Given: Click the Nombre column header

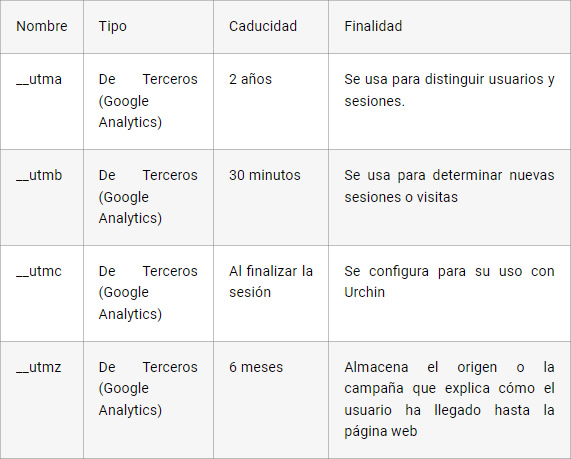Looking at the screenshot, I should point(42,26).
